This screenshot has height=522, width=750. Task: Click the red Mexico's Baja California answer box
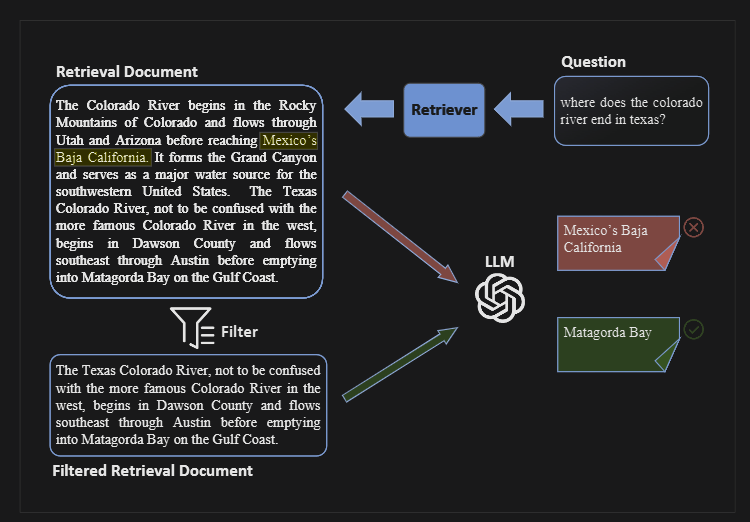(x=618, y=243)
